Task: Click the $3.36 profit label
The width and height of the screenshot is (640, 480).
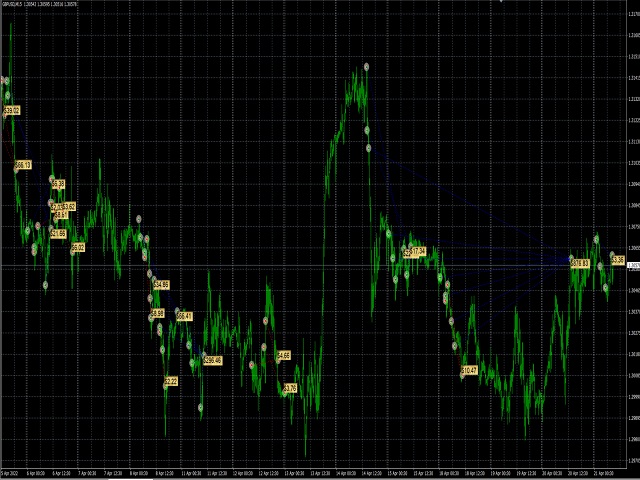Action: point(618,260)
